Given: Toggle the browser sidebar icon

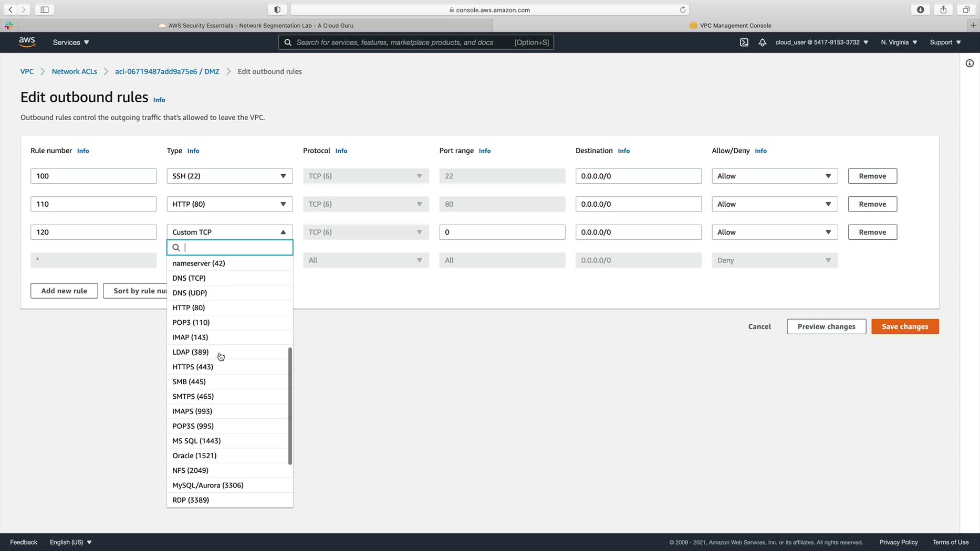Looking at the screenshot, I should pyautogui.click(x=45, y=9).
